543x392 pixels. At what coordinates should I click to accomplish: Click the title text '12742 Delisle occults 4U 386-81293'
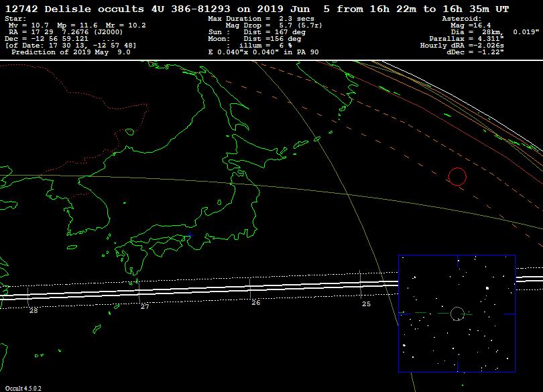[118, 9]
